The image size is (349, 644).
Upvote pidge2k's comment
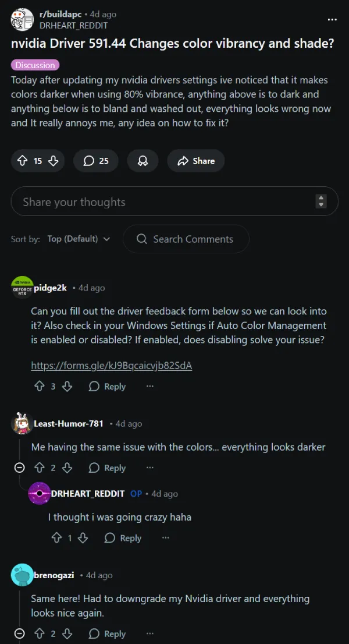[x=40, y=387]
